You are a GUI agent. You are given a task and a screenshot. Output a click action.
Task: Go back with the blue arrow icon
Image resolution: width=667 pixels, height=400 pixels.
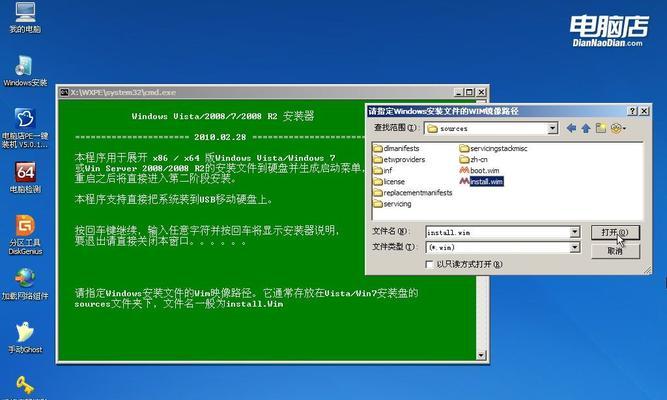coord(571,128)
